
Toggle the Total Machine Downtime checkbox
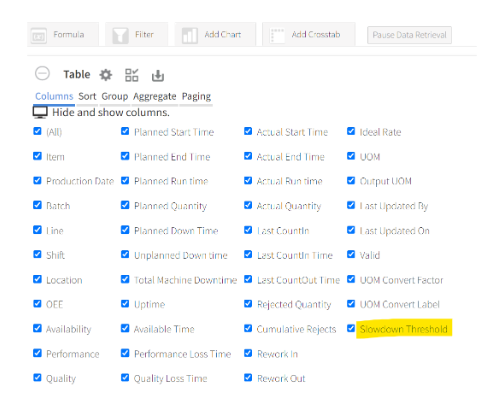click(x=125, y=279)
